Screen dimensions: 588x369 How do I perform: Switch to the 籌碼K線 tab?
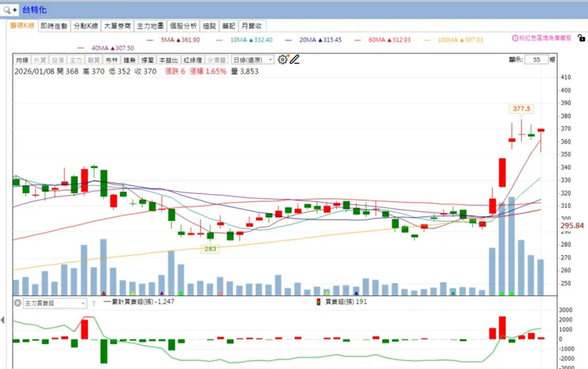22,25
